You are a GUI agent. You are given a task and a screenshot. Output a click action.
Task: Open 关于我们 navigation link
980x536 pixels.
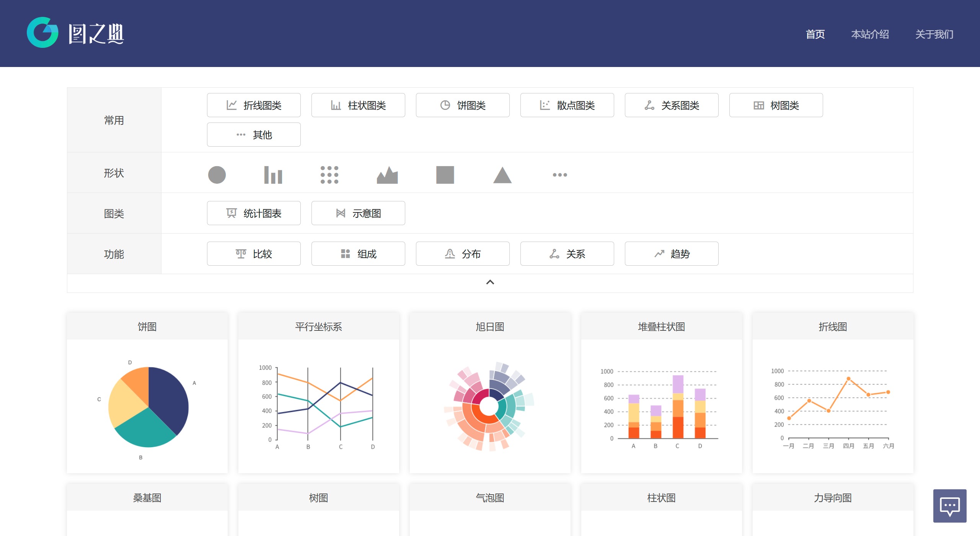click(934, 34)
